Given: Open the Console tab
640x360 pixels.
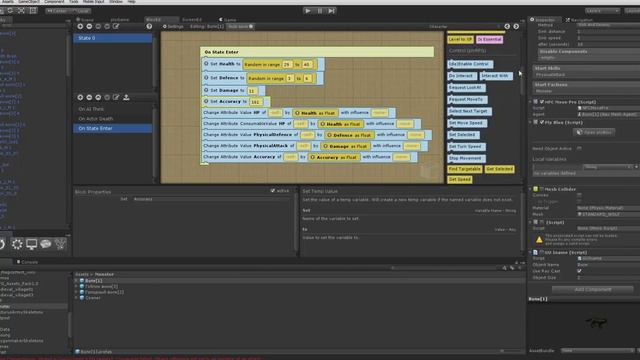Looking at the screenshot, I should coord(27,262).
